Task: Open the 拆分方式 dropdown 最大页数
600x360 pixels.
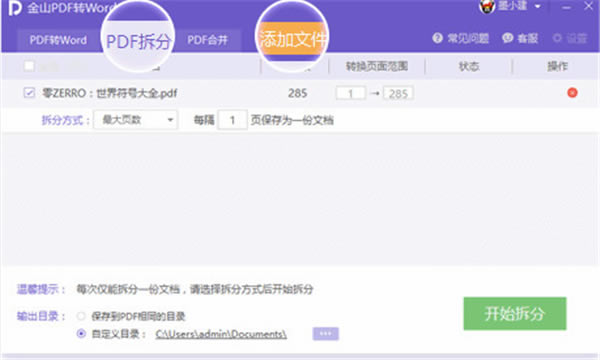Action: 135,120
